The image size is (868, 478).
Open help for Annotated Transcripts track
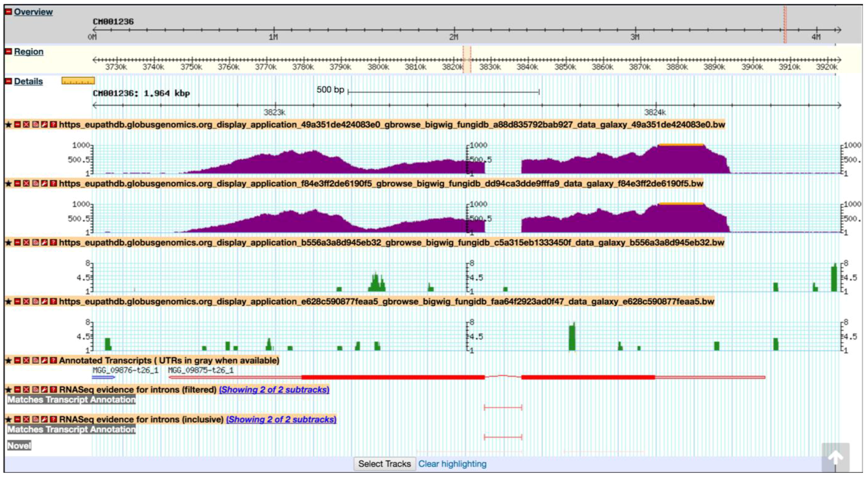point(53,361)
